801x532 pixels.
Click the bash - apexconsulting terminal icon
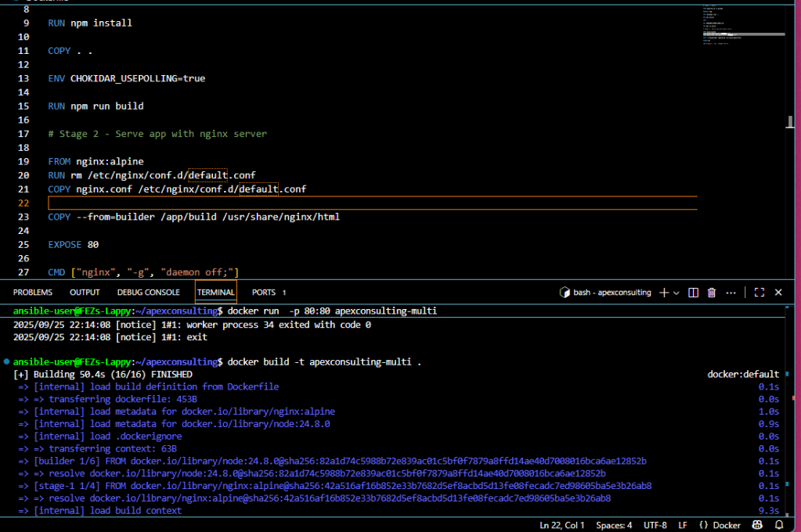coord(565,293)
